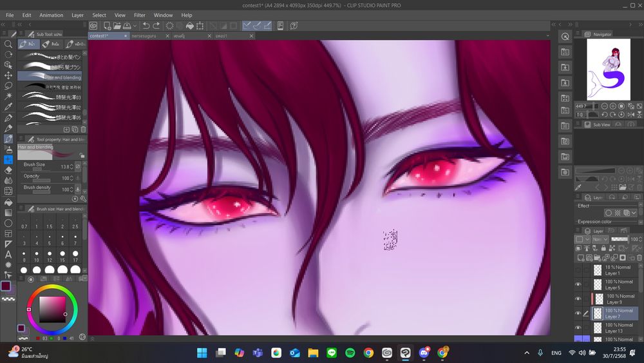Screen dimensions: 644x363
Task: Click Zoom in in Navigator
Action: click(613, 106)
